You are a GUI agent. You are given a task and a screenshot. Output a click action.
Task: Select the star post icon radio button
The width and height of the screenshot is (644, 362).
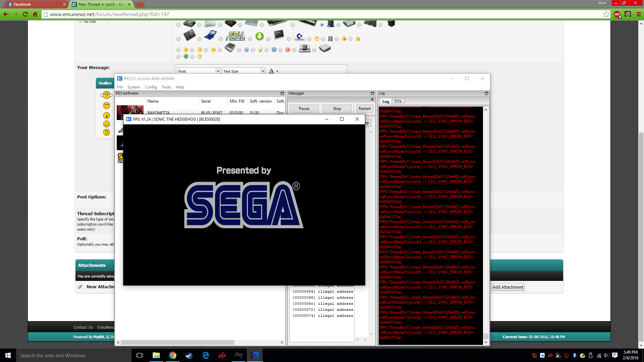tap(351, 39)
